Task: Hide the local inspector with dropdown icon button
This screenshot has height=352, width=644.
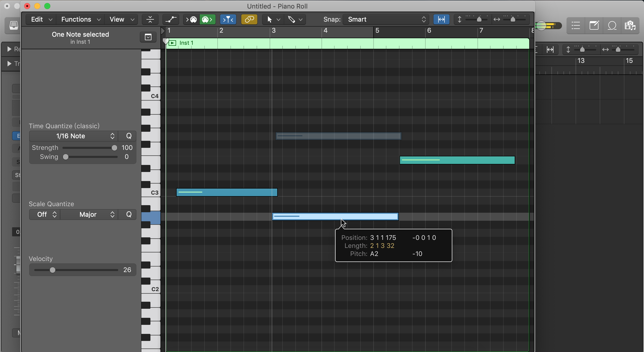Action: [x=148, y=37]
